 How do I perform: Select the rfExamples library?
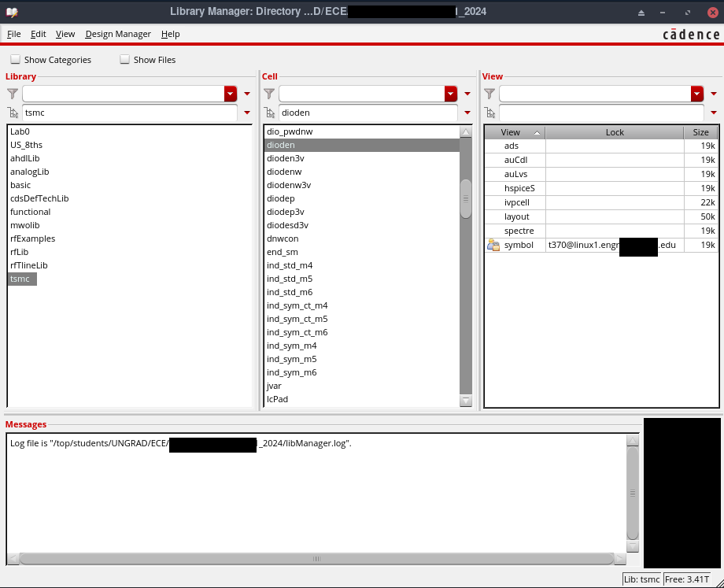pos(33,239)
